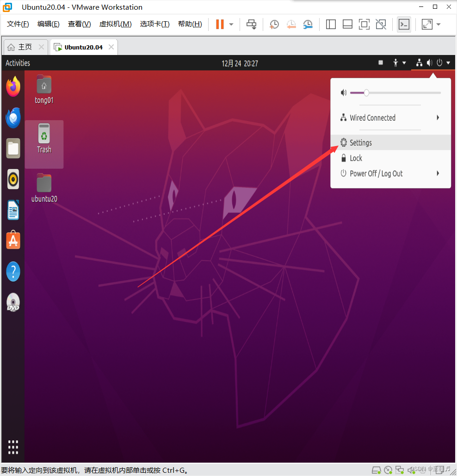Open LibreOffice Writer from the dock
Viewport: 457px width, 476px height.
(x=13, y=210)
